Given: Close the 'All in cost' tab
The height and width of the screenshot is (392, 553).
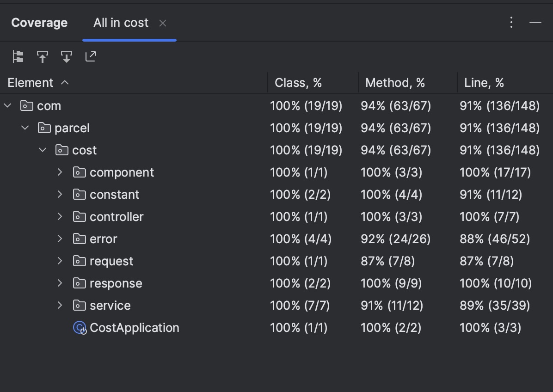Looking at the screenshot, I should [163, 23].
